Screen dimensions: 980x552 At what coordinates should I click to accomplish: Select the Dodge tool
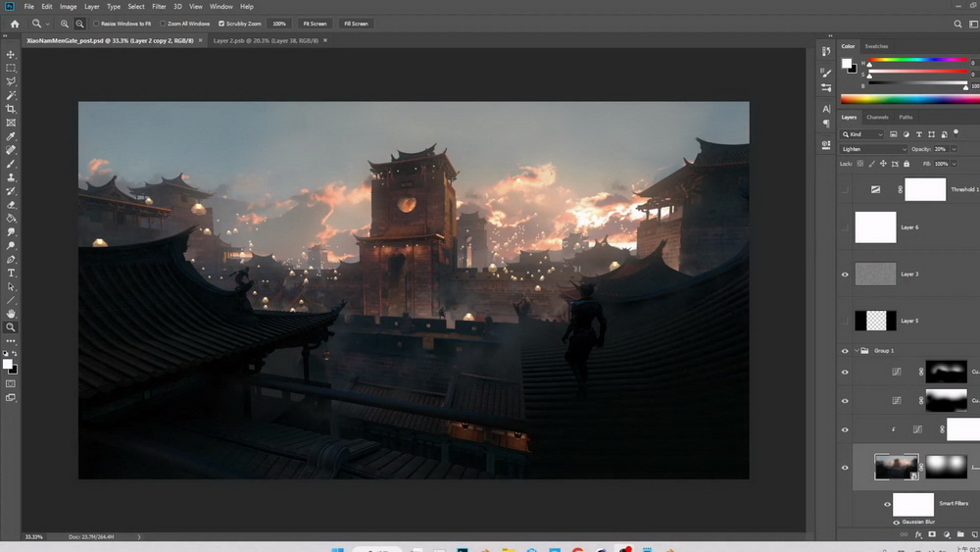click(11, 246)
